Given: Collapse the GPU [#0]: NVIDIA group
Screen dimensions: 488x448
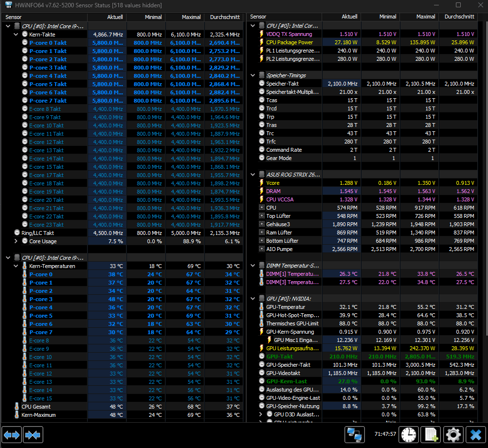Looking at the screenshot, I should 253,299.
